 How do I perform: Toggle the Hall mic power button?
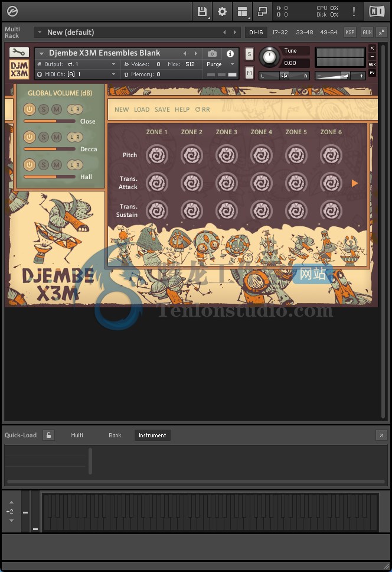pyautogui.click(x=30, y=164)
